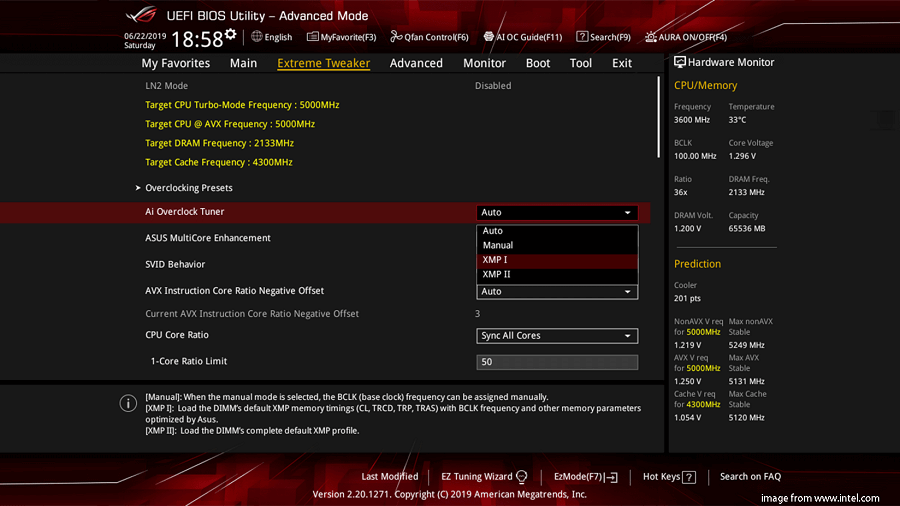Click Core Voltage 1.296 V value
Screen dimensions: 900x506
click(742, 156)
